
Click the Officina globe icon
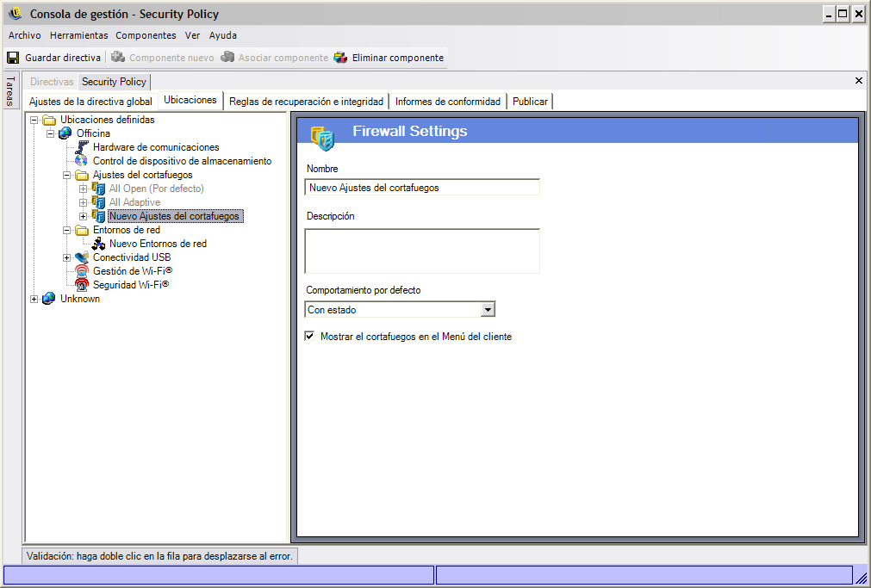(x=65, y=133)
